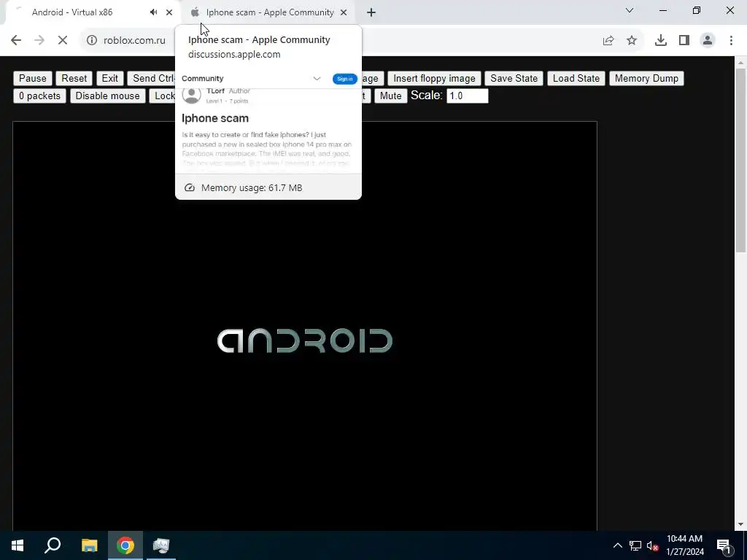Open the muted volume tray icon
Viewport: 747px width, 560px height.
[x=652, y=545]
